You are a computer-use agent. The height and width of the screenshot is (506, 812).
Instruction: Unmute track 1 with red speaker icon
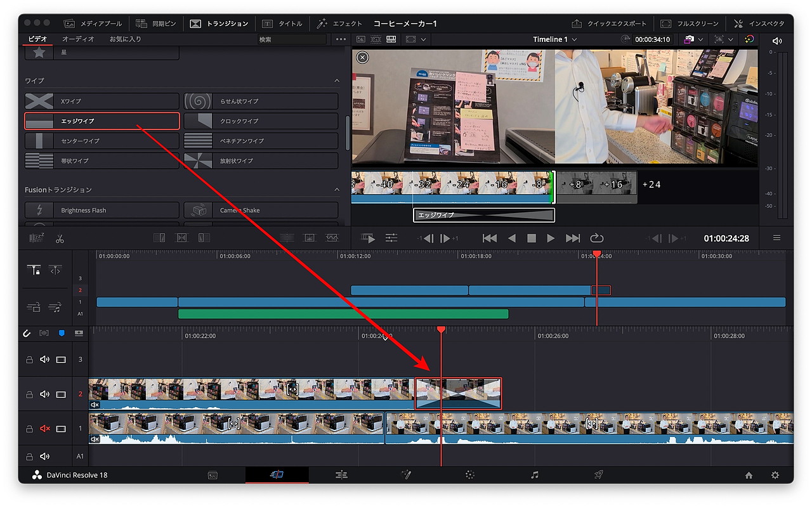(44, 429)
